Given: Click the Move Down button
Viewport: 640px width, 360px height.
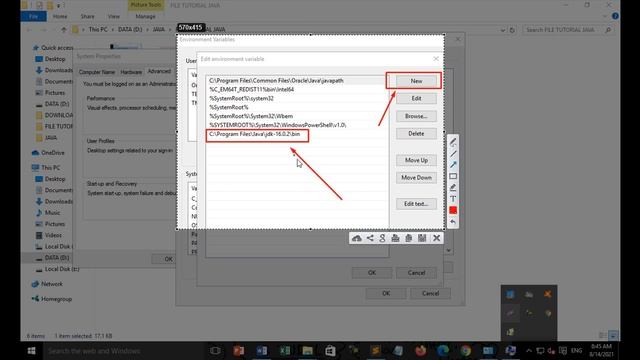Looking at the screenshot, I should [416, 178].
